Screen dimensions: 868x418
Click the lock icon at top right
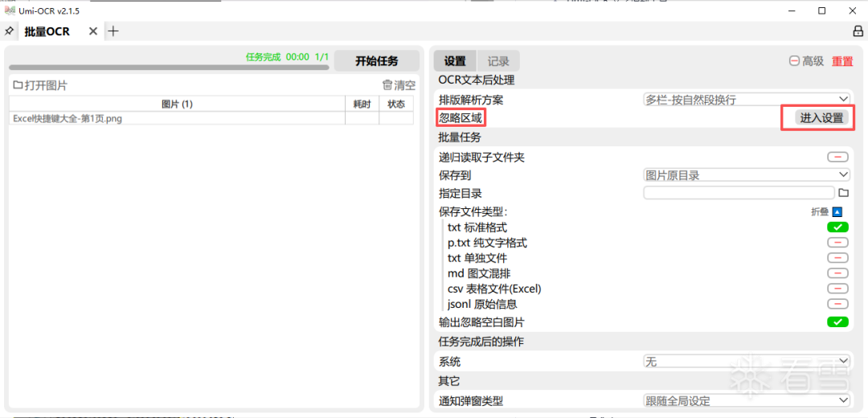pos(858,31)
